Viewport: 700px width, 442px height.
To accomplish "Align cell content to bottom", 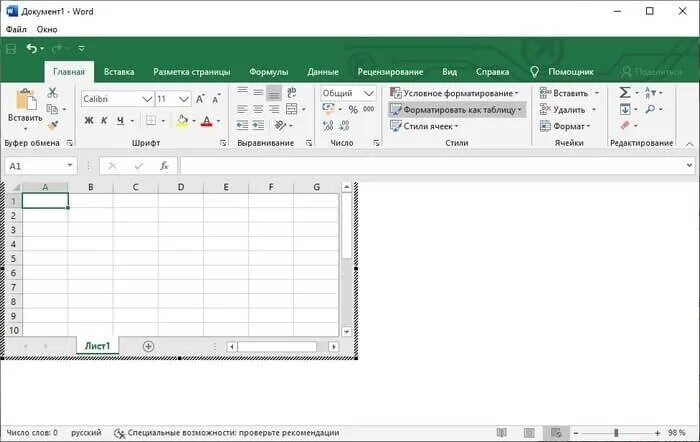I will [274, 93].
